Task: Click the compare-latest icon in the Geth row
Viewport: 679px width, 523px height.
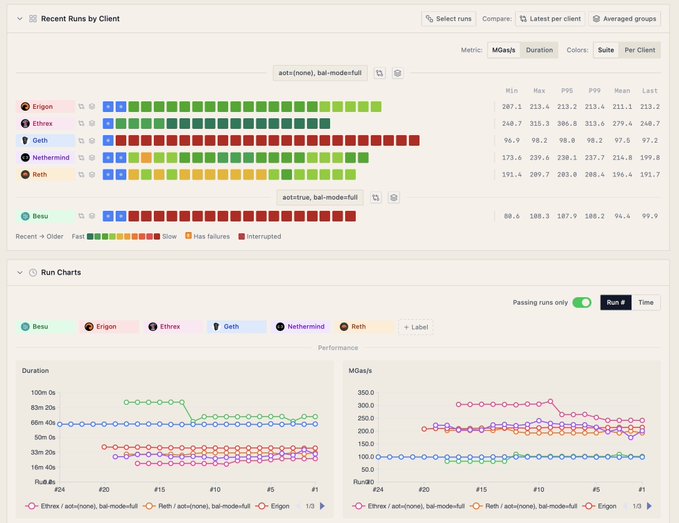Action: pos(81,140)
